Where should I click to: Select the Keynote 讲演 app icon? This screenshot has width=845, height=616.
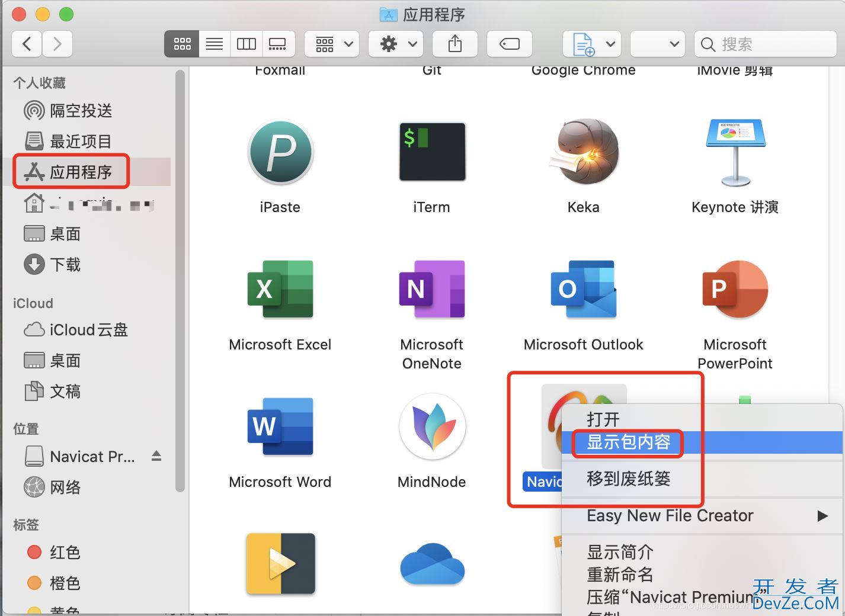point(735,152)
